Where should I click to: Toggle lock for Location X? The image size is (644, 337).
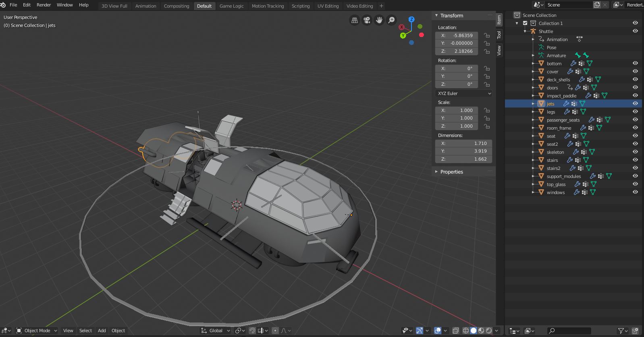(487, 35)
